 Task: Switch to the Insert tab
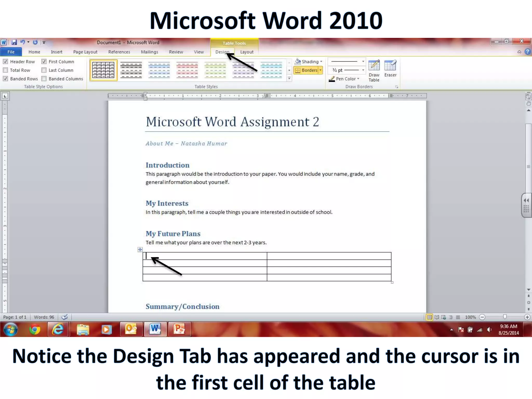tap(57, 52)
